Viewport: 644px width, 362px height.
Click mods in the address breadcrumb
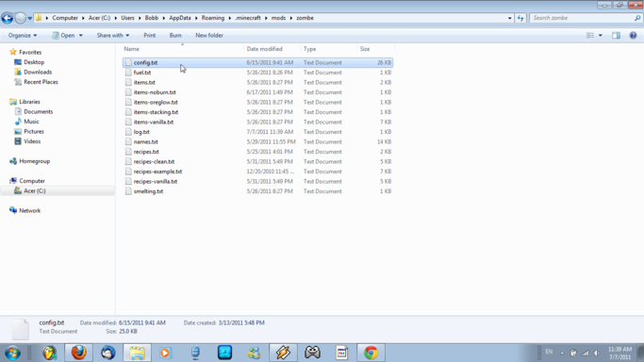(x=278, y=18)
